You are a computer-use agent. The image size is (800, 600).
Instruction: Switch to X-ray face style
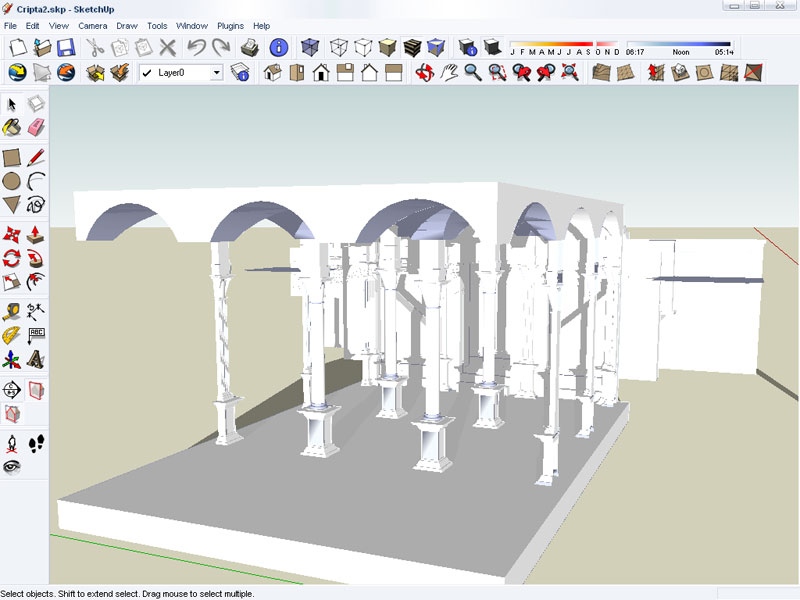[x=307, y=47]
